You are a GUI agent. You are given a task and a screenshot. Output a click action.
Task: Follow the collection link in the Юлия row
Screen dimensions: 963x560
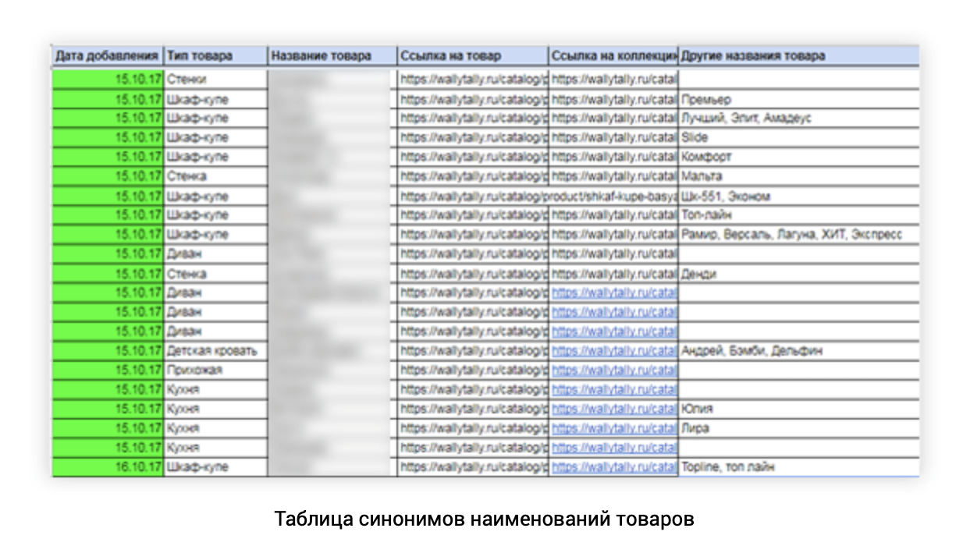point(613,409)
